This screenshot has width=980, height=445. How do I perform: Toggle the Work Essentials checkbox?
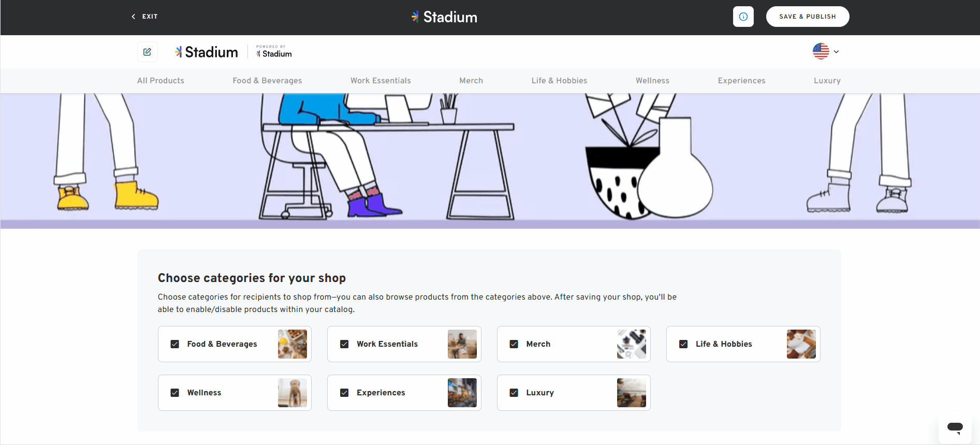click(x=344, y=344)
